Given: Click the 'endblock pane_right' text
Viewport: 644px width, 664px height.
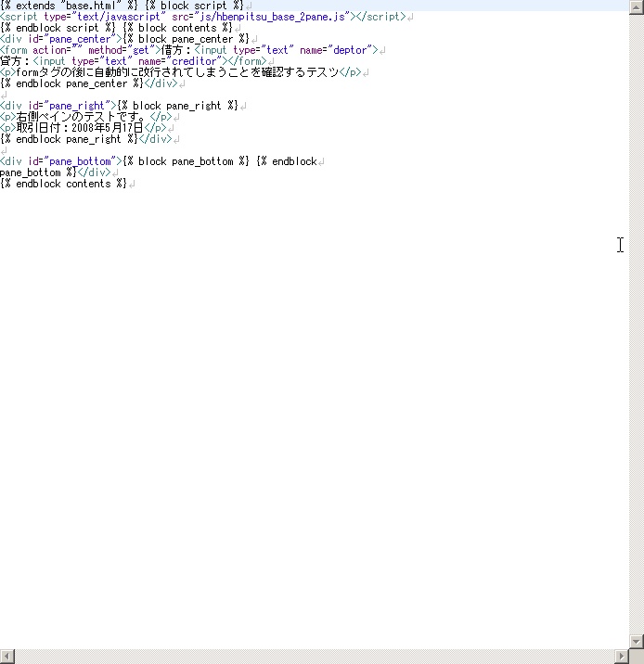Looking at the screenshot, I should (69, 139).
